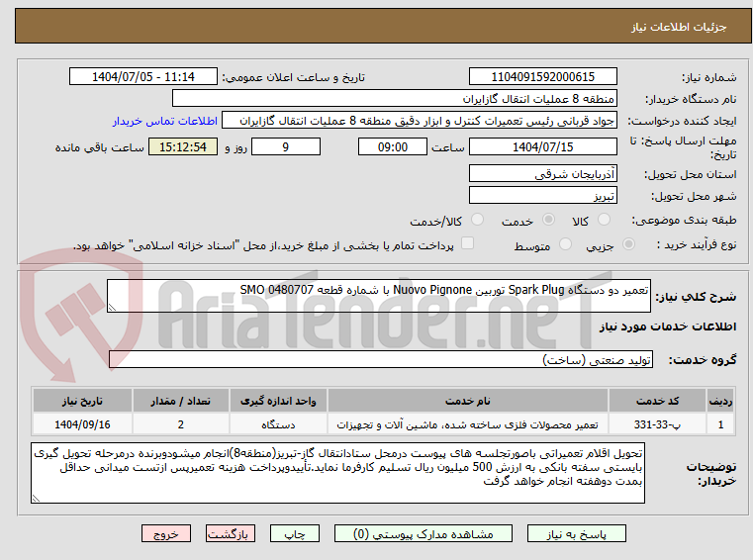Click the تاریخ نیاز column header
The image size is (753, 560).
tap(82, 401)
